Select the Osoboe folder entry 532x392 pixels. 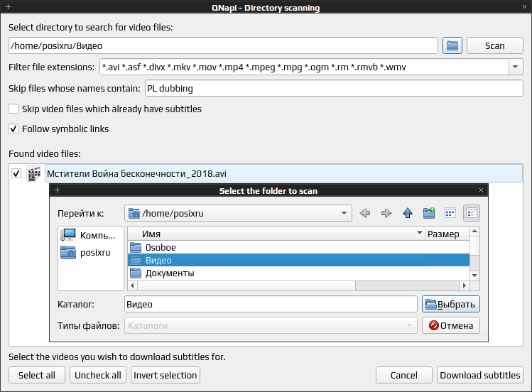(x=298, y=248)
